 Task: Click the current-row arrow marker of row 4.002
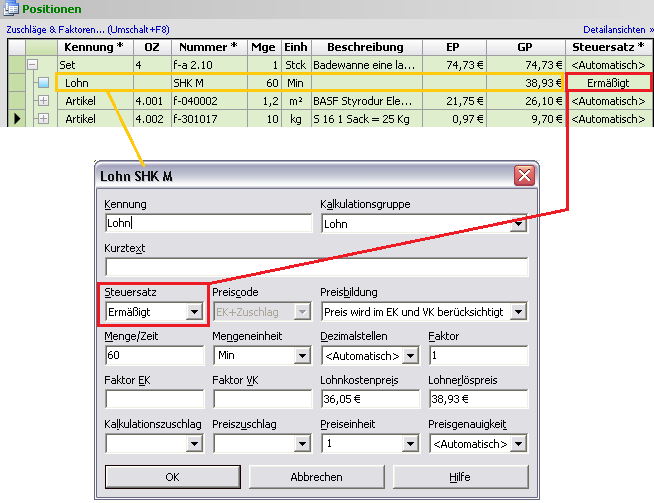17,119
